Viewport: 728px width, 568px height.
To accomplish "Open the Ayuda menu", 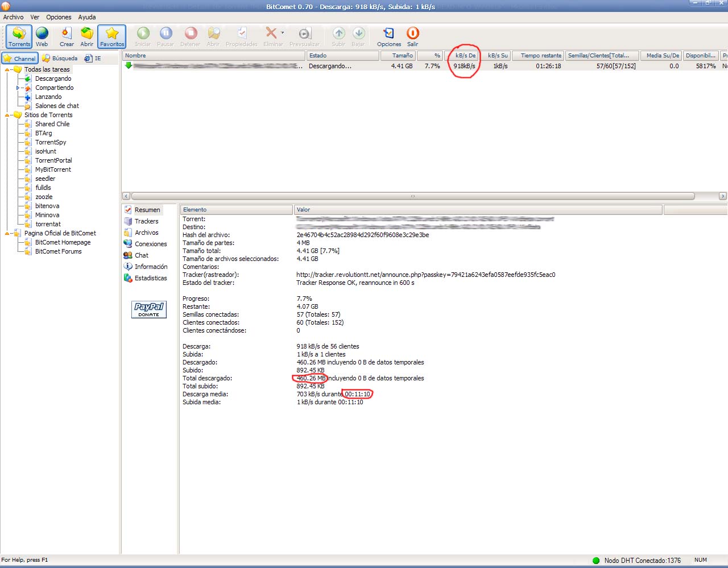I will click(86, 17).
